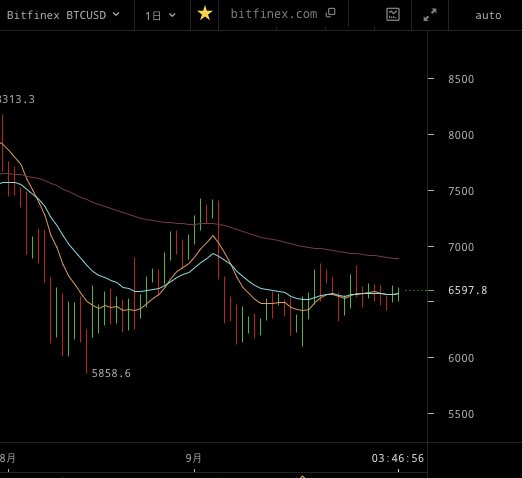Open the bitfinex.com link
Image resolution: width=522 pixels, height=478 pixels.
[x=274, y=14]
